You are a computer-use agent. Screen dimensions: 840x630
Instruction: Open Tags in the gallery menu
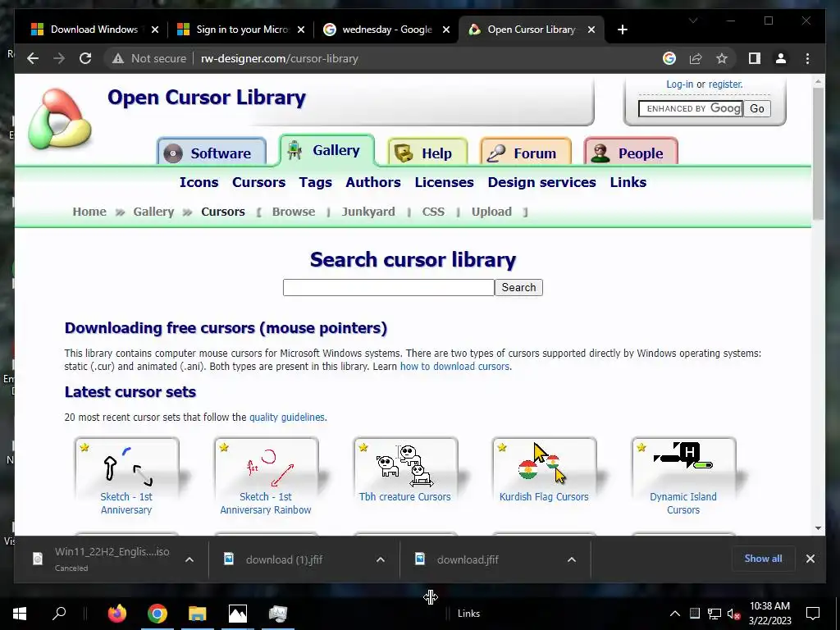(316, 182)
